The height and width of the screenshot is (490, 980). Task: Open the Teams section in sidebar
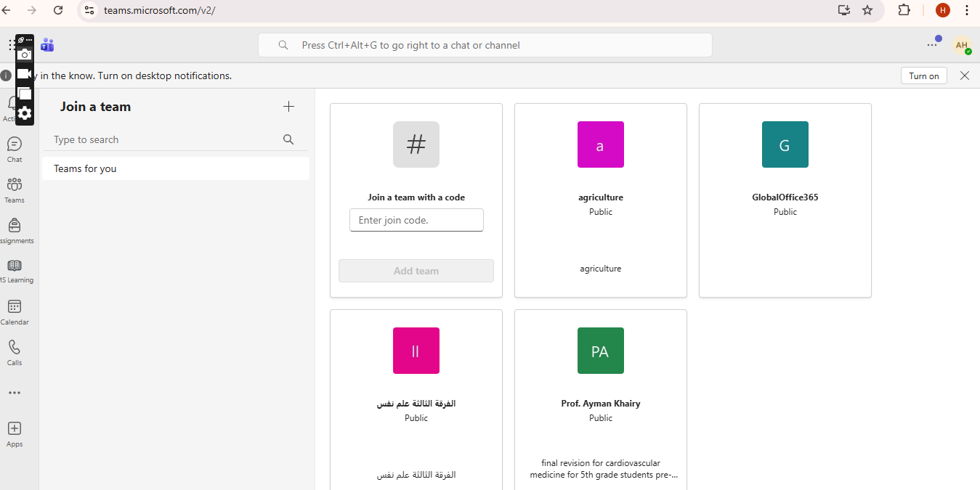click(15, 189)
